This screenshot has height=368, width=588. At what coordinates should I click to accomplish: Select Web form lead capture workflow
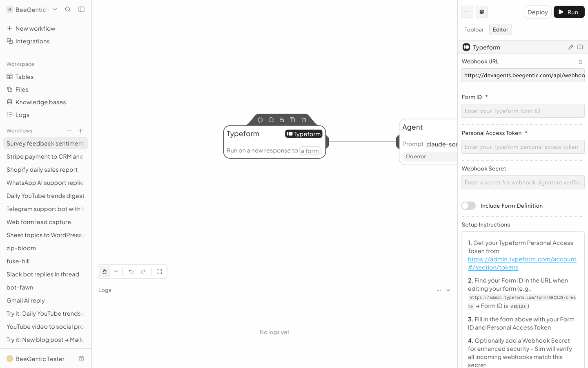pos(46,222)
